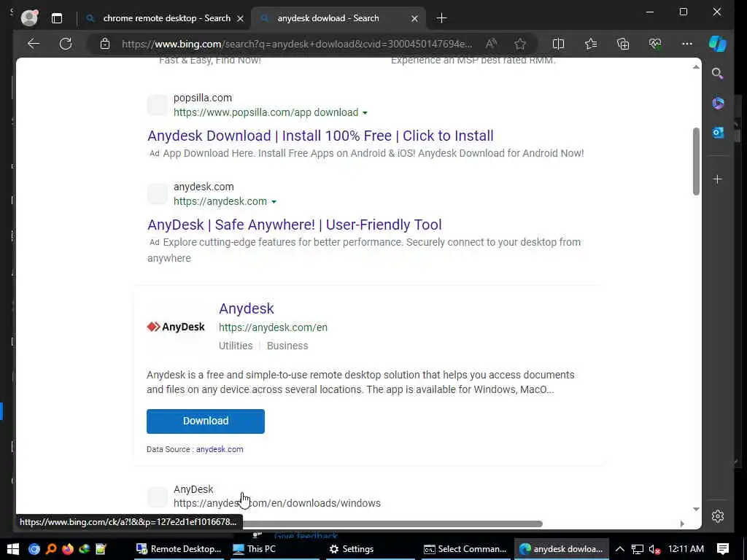Go back to the previous page
747x560 pixels.
[x=34, y=44]
